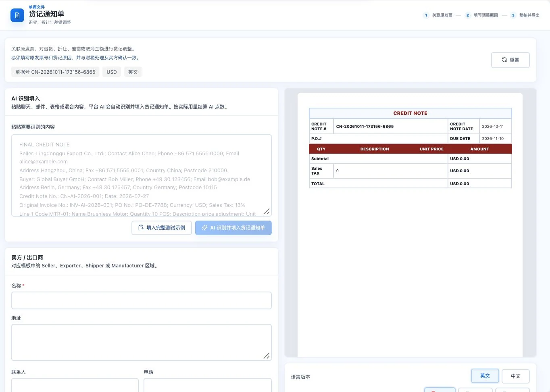Go to step 2 填写调整原因
550x392 pixels.
click(481, 15)
